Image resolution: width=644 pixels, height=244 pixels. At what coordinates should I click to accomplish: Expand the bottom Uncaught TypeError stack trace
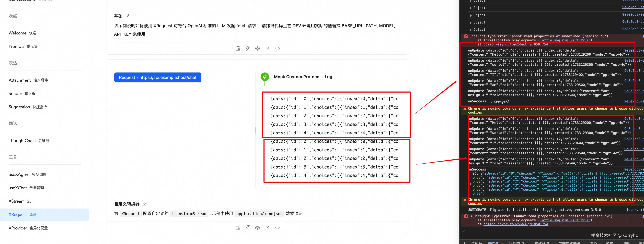[471, 216]
